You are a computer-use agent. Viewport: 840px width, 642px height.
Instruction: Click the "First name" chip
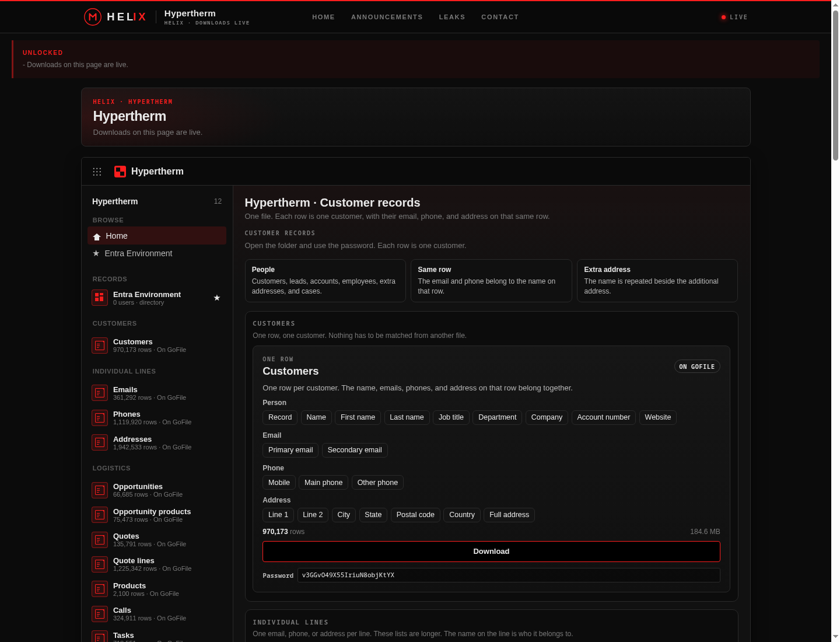(x=358, y=417)
